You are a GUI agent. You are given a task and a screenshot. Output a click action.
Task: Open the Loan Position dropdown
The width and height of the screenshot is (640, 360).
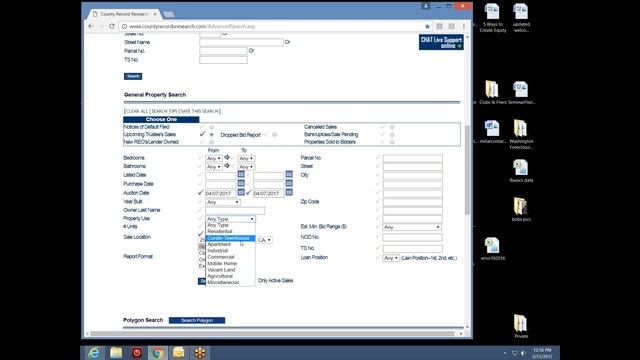[391, 258]
